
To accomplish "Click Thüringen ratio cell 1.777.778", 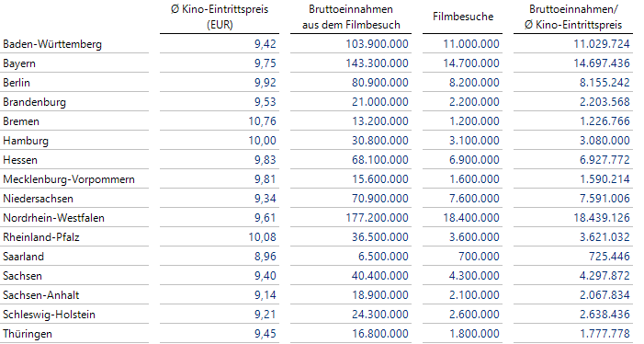I will coord(604,334).
